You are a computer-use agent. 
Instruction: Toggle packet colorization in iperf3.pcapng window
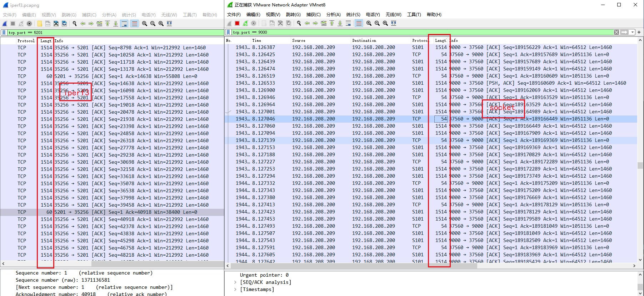pos(134,24)
